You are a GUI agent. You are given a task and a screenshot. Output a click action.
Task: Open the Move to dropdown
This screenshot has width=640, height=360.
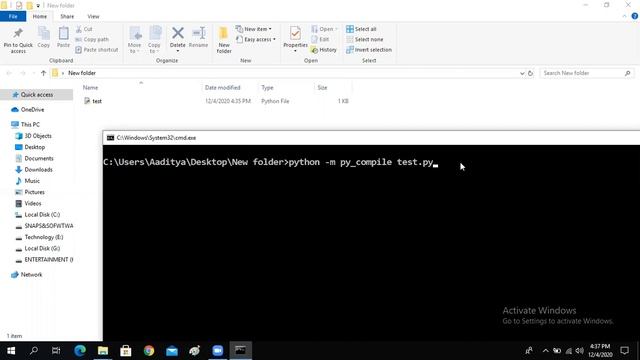134,40
